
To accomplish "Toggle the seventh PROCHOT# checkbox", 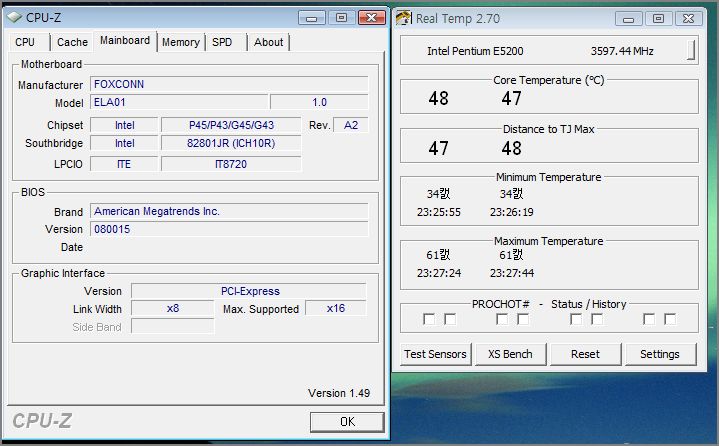I will (x=649, y=319).
